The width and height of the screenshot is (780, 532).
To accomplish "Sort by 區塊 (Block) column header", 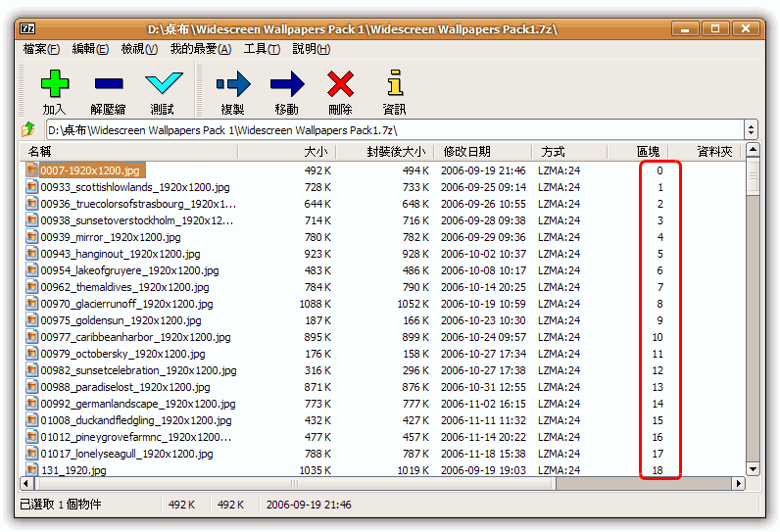I will [x=637, y=151].
